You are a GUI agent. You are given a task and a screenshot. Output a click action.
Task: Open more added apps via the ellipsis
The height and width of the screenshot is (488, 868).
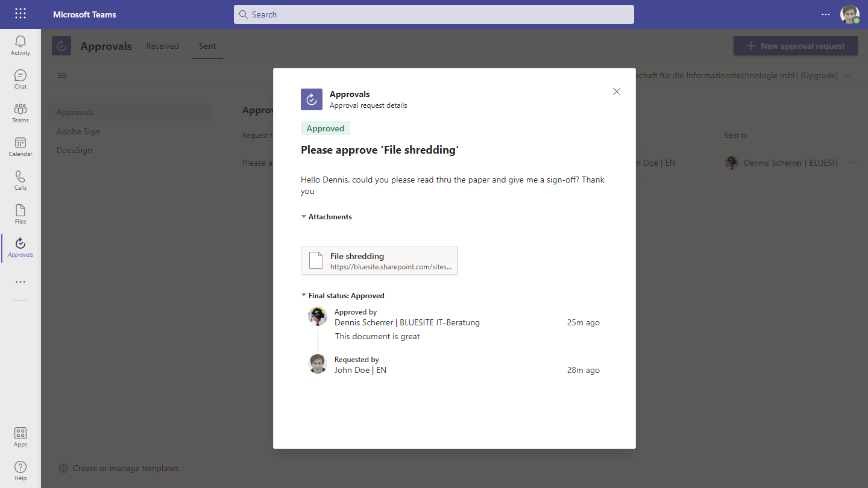[20, 281]
